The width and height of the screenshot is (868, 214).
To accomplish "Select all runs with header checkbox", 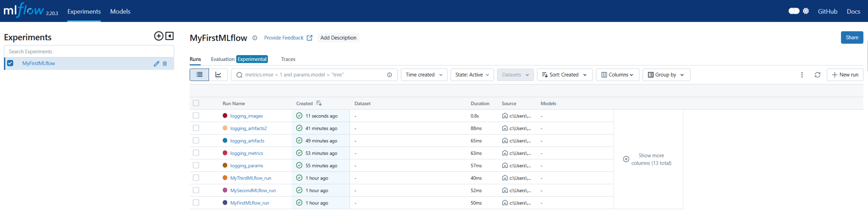I will tap(196, 103).
